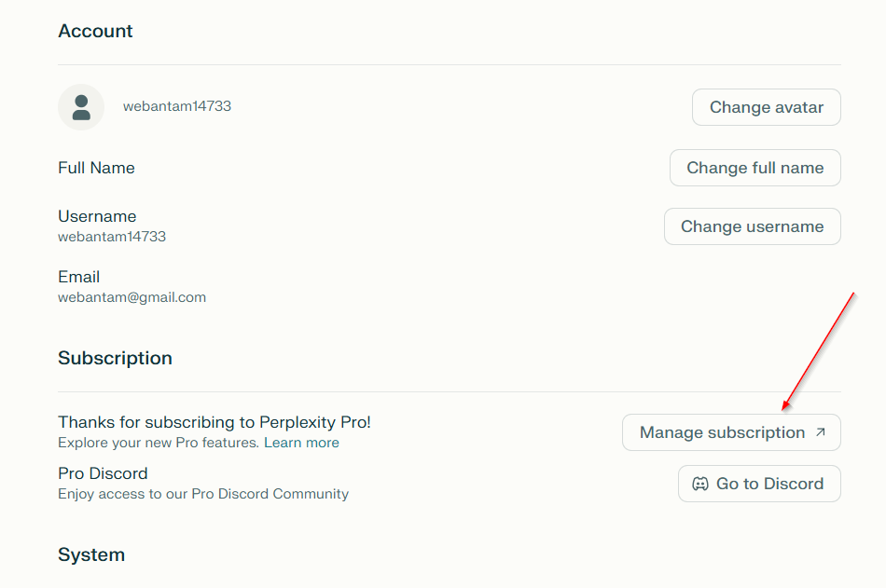Screen dimensions: 886x588
Task: Click the webantam14733 name beside the avatar
Action: [x=177, y=106]
